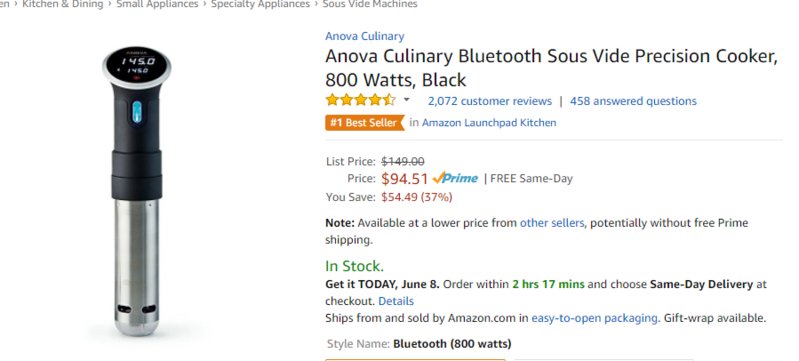Screen dimensions: 799x361
Task: Select the Bluetooth style option button
Action: (x=415, y=359)
